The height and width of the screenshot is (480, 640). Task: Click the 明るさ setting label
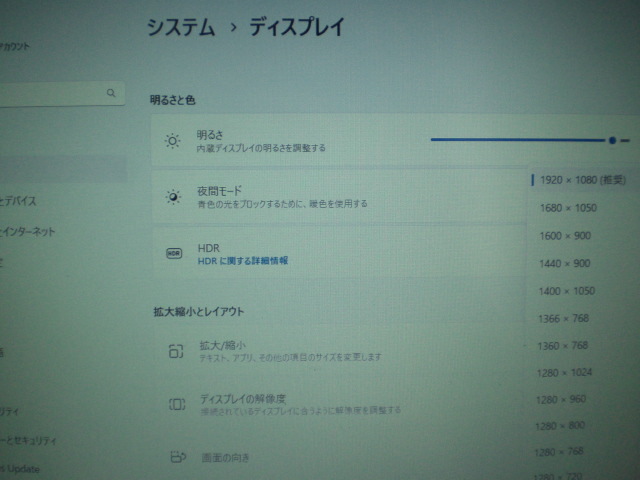210,135
